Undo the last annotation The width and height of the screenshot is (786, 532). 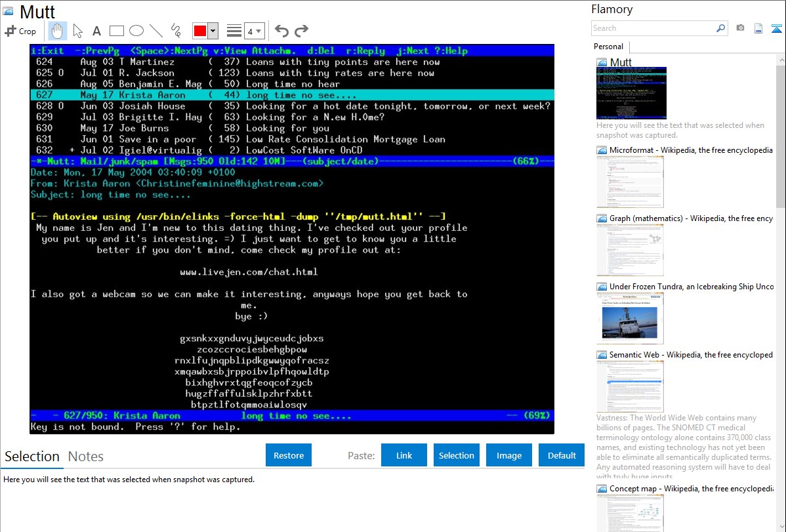point(281,31)
